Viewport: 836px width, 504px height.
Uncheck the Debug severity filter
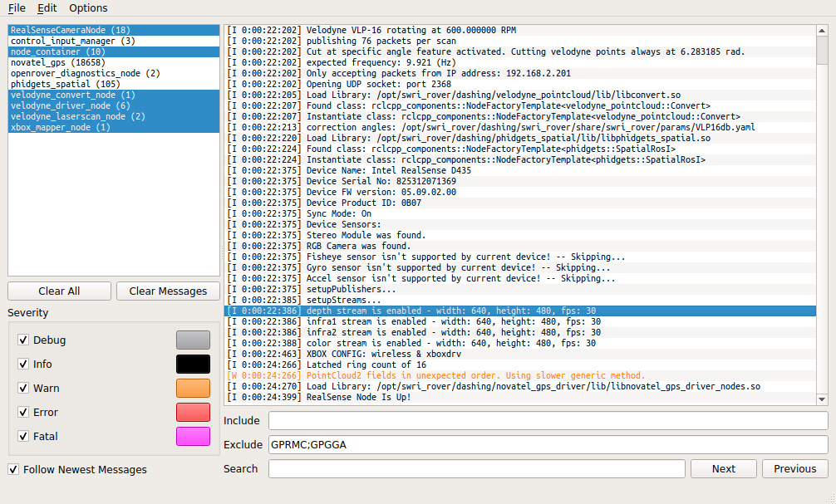coord(23,340)
